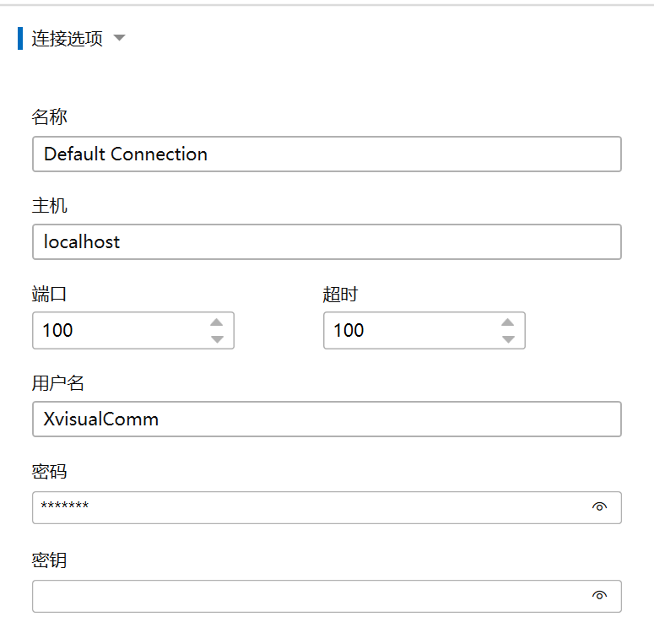This screenshot has height=644, width=654.
Task: Increase the 端口 value with the up arrow
Action: point(217,322)
